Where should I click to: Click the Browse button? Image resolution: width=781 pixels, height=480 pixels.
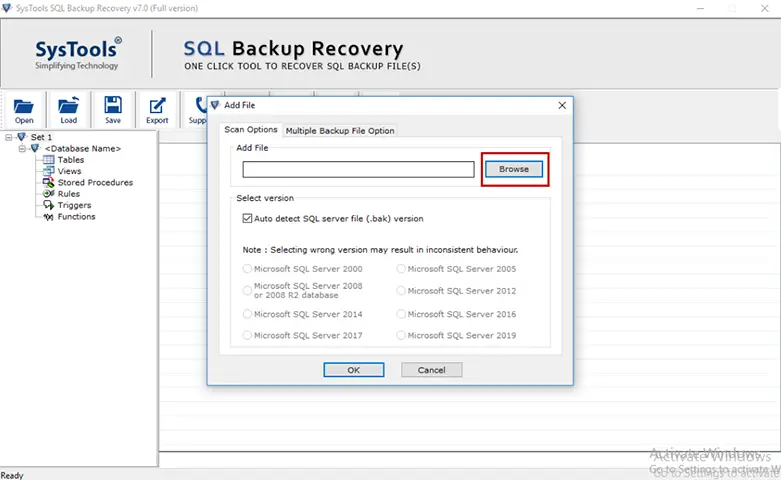514,169
